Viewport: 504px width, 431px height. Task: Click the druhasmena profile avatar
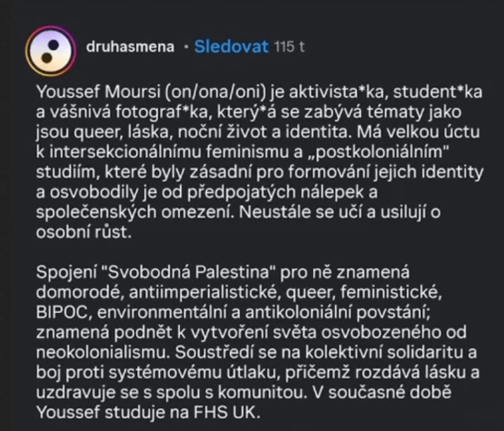click(50, 51)
